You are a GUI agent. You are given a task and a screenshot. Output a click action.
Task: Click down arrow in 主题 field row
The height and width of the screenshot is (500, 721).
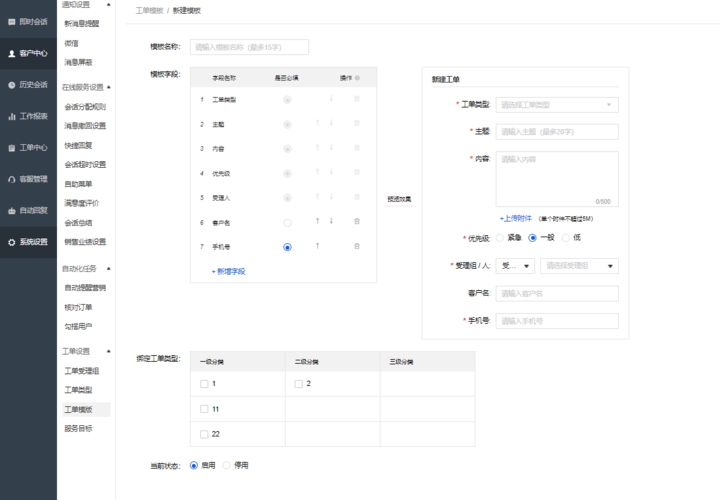tap(331, 123)
